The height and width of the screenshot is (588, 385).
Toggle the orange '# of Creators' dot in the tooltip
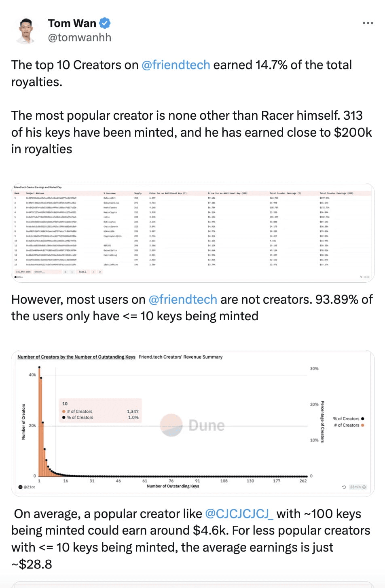(63, 411)
